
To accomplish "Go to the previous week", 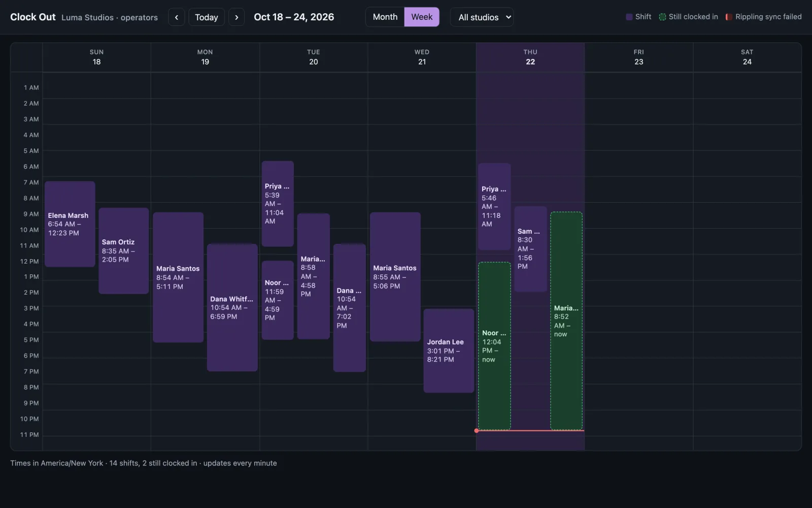I will (176, 17).
